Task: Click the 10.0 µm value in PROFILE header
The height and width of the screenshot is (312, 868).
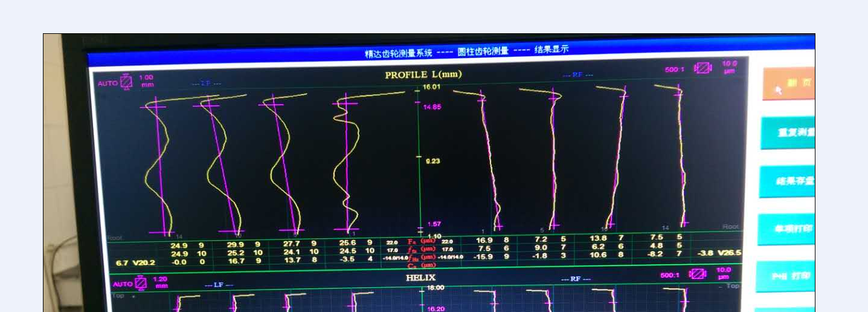Action: tap(730, 66)
